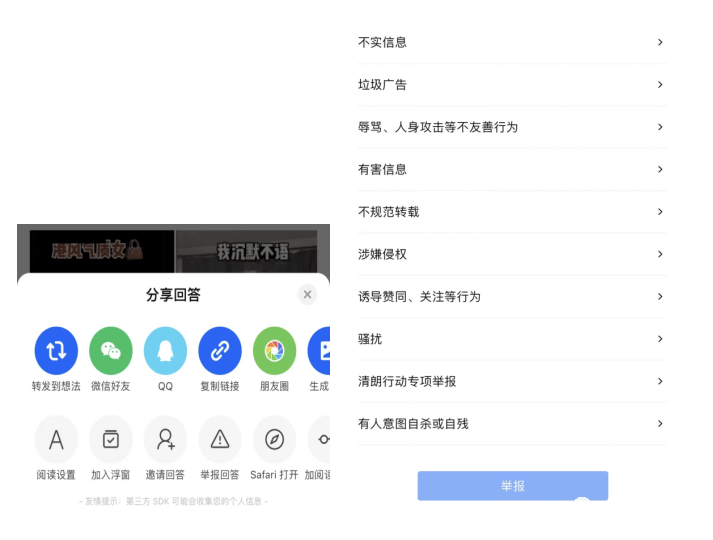Expand the 有人意图自杀或自残 chevron
Image resolution: width=713 pixels, height=540 pixels.
click(x=660, y=424)
